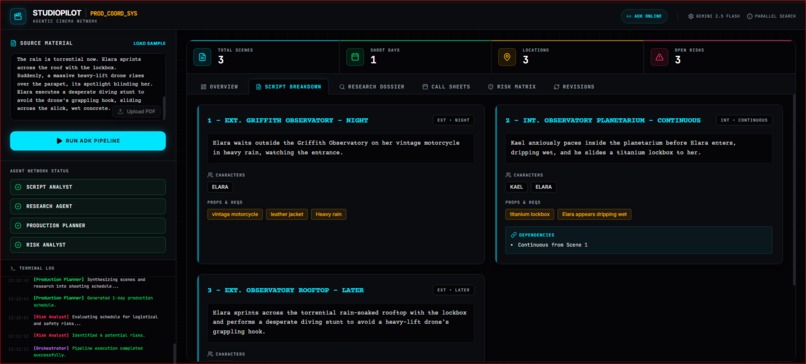Click the vintage motorcycle prop tag

click(235, 214)
